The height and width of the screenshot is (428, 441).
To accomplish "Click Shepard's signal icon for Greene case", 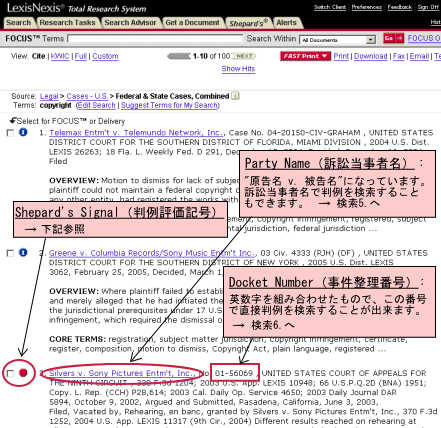I will coord(23,252).
